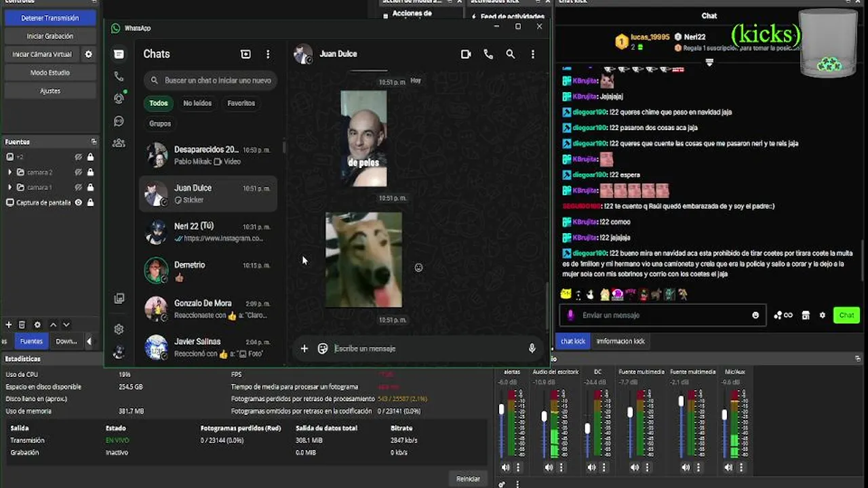Show the camara 2 source
Image resolution: width=868 pixels, height=488 pixels.
79,172
